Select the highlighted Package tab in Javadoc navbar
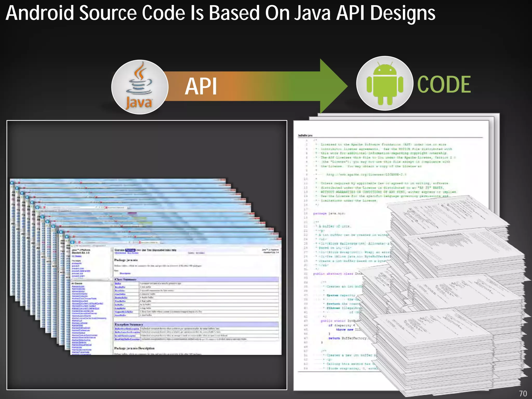 click(130, 250)
